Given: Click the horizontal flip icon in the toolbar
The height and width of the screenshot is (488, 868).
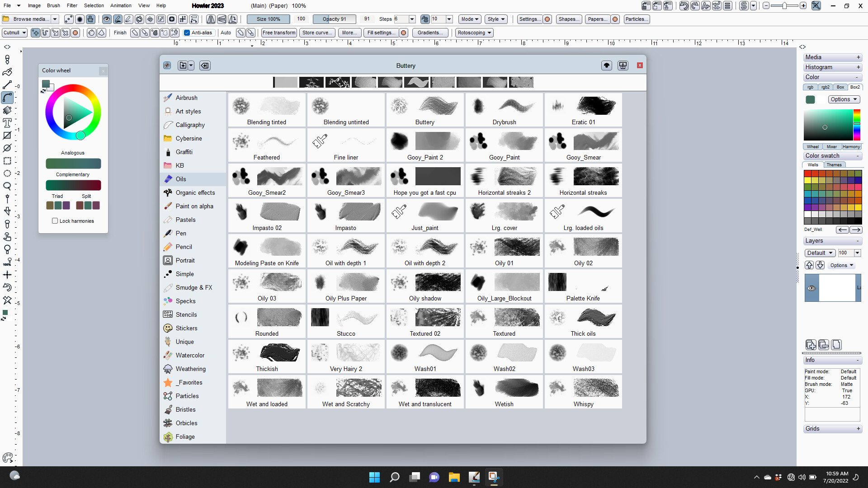Looking at the screenshot, I should (211, 19).
